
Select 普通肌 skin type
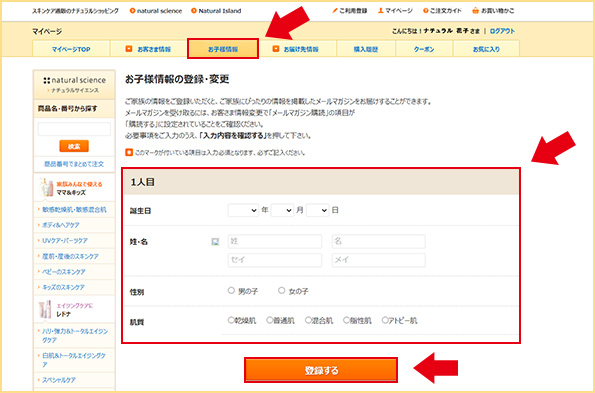(x=269, y=321)
